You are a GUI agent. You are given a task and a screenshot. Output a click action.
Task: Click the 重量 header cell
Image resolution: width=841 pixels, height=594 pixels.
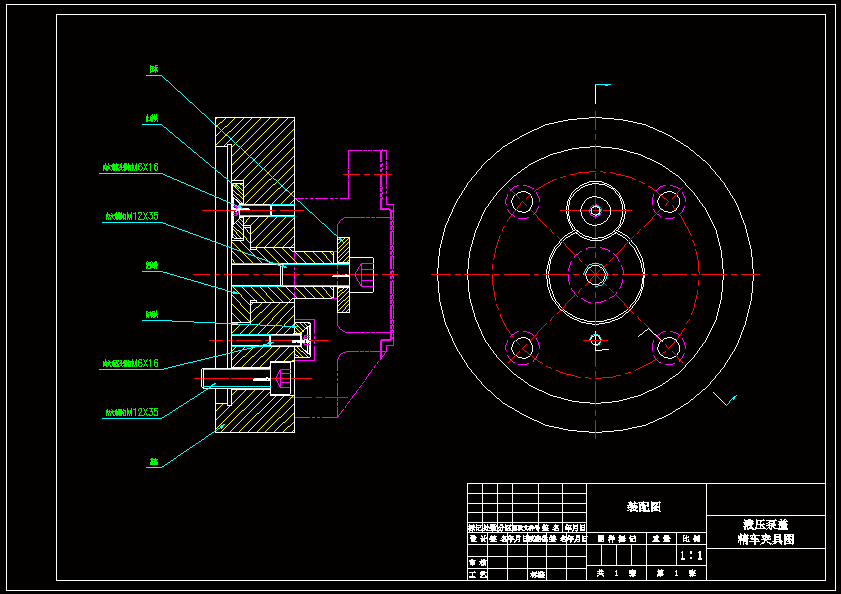click(661, 538)
